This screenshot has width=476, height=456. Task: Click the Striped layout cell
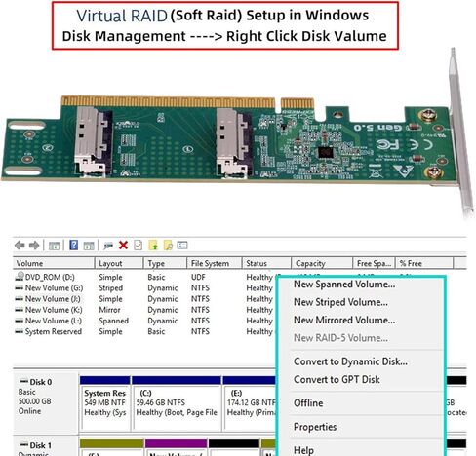coord(111,288)
